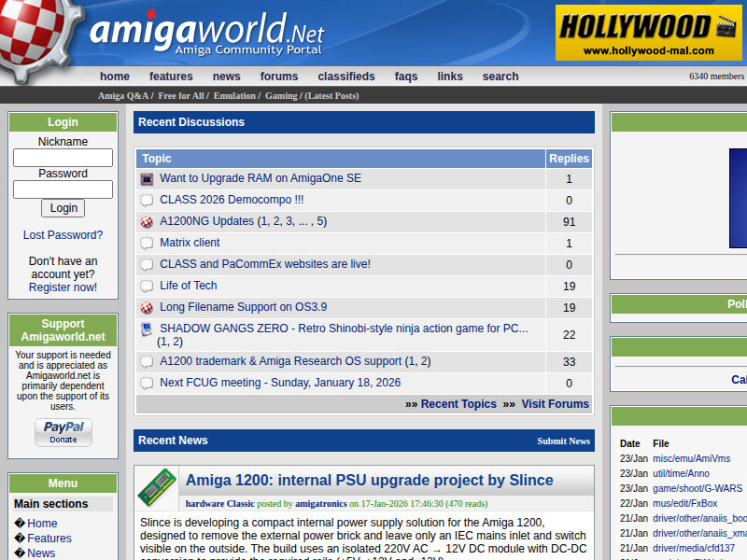Open the misc/emu/AmiVms file link
This screenshot has height=560, width=747.
pos(691,458)
